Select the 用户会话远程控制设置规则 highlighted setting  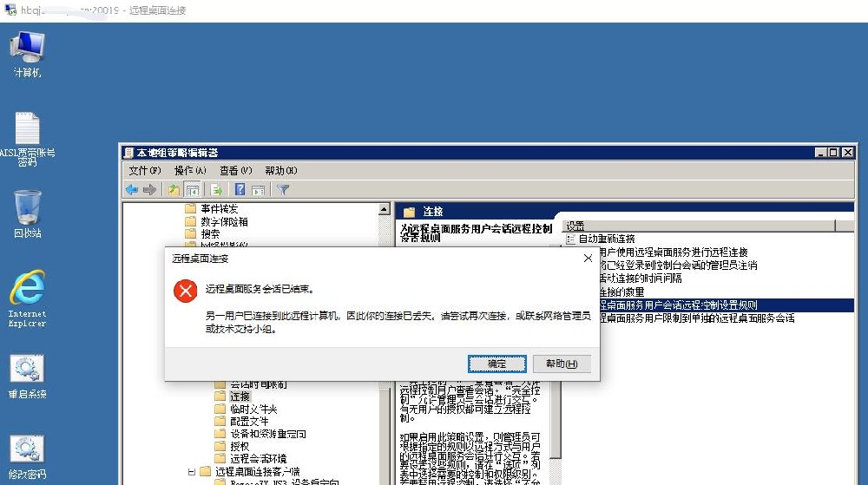[x=727, y=305]
